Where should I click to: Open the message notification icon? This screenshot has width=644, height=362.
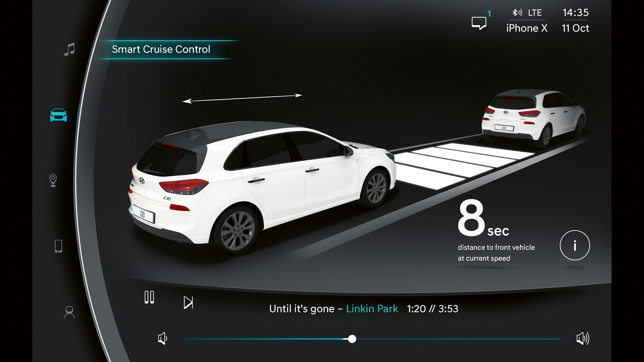pos(479,23)
